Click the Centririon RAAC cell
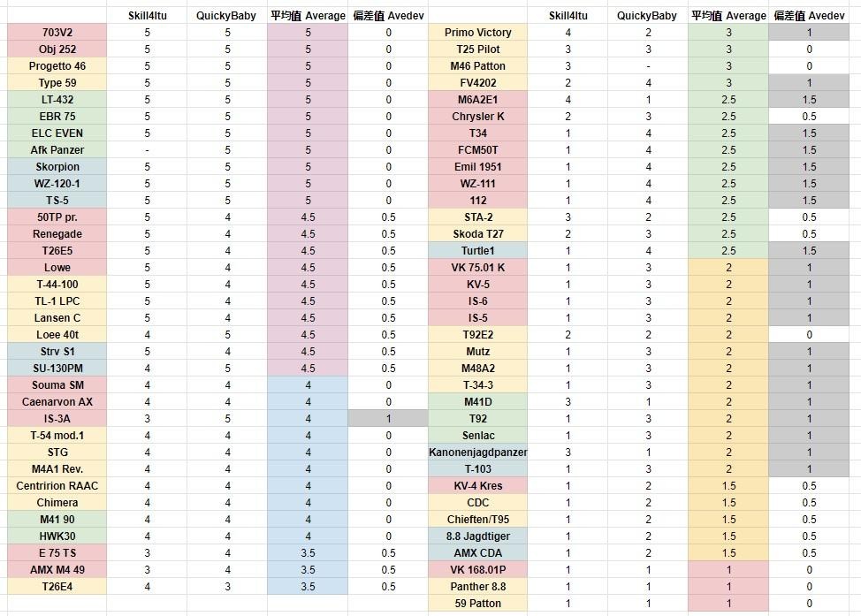 coord(57,486)
